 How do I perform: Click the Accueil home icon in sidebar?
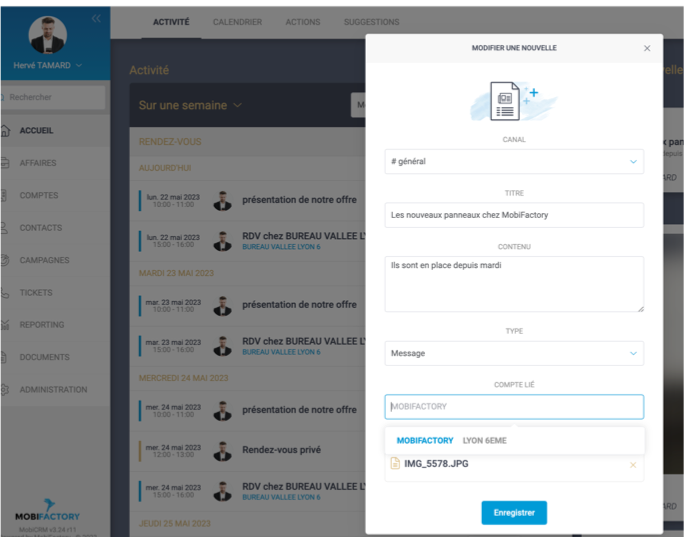[5, 131]
